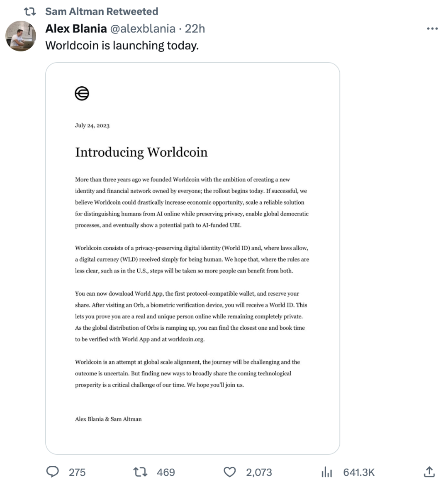The height and width of the screenshot is (487, 448).
Task: Open the view analytics bar chart icon
Action: point(327,472)
